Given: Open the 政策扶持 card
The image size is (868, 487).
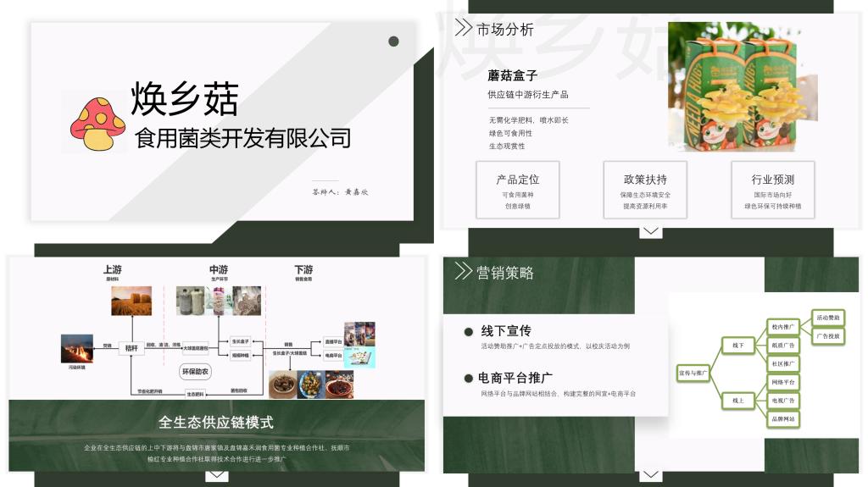Looking at the screenshot, I should [x=645, y=190].
